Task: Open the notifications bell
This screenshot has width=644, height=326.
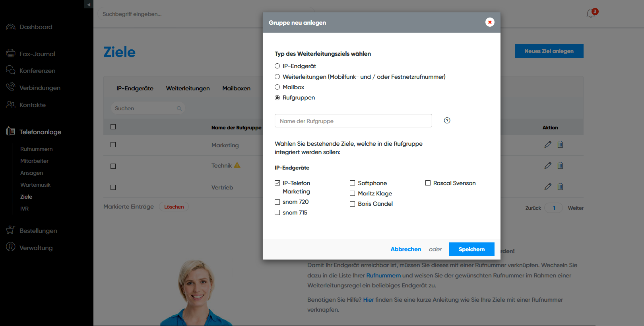Action: tap(591, 14)
